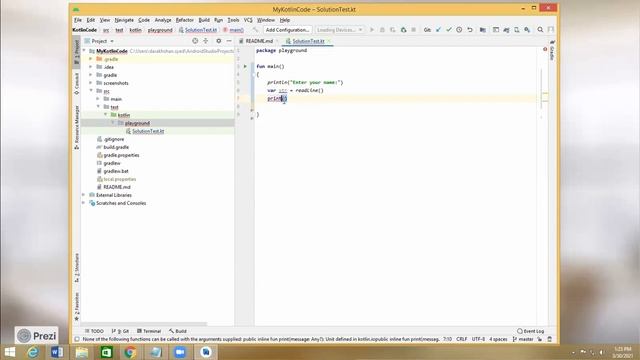
Task: Click the build hammer icon in the toolbar
Action: (x=256, y=30)
